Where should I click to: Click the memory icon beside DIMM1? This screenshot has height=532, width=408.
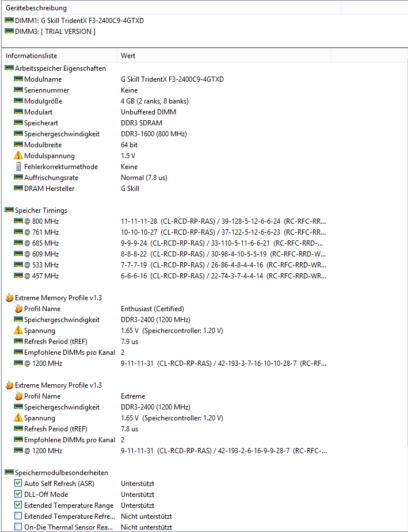pos(9,20)
